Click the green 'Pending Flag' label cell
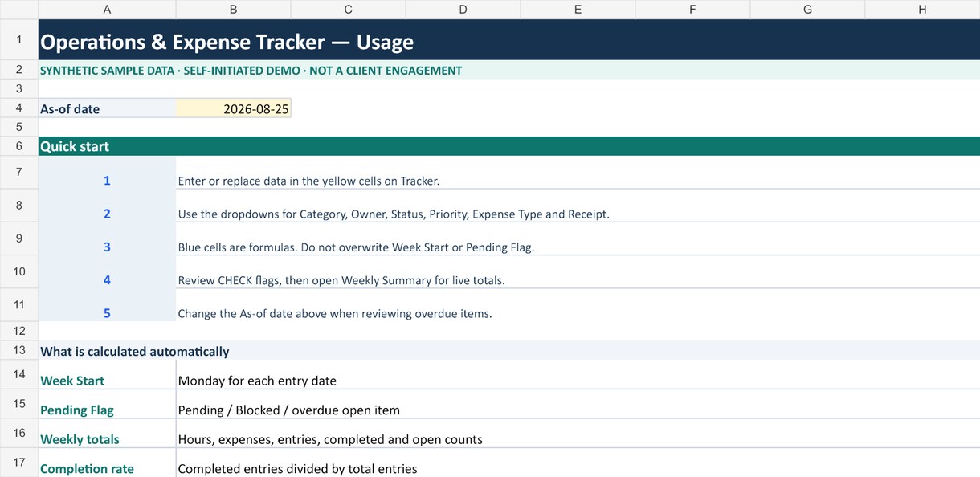This screenshot has height=477, width=980. coord(107,404)
